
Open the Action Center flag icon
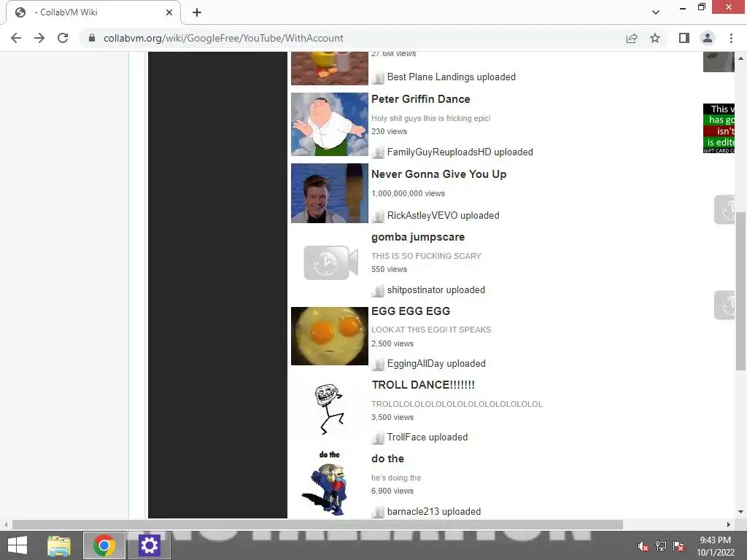678,546
